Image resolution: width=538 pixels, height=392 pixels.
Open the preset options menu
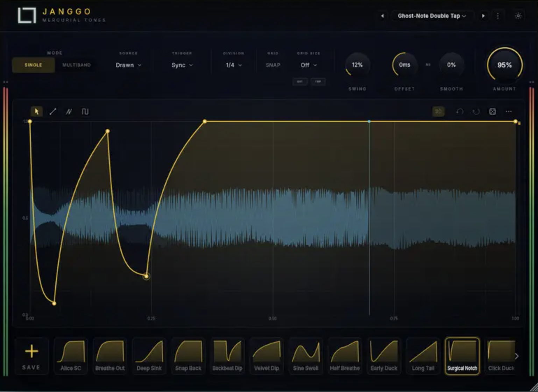498,16
